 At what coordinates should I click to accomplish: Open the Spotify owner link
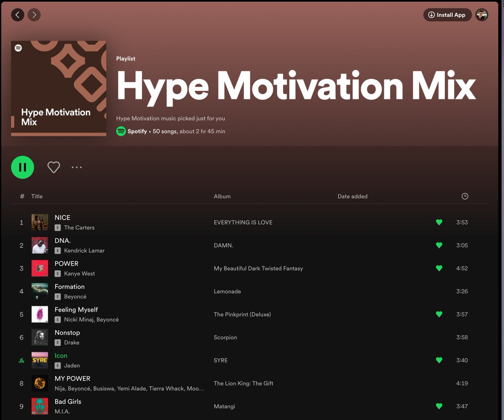(137, 131)
